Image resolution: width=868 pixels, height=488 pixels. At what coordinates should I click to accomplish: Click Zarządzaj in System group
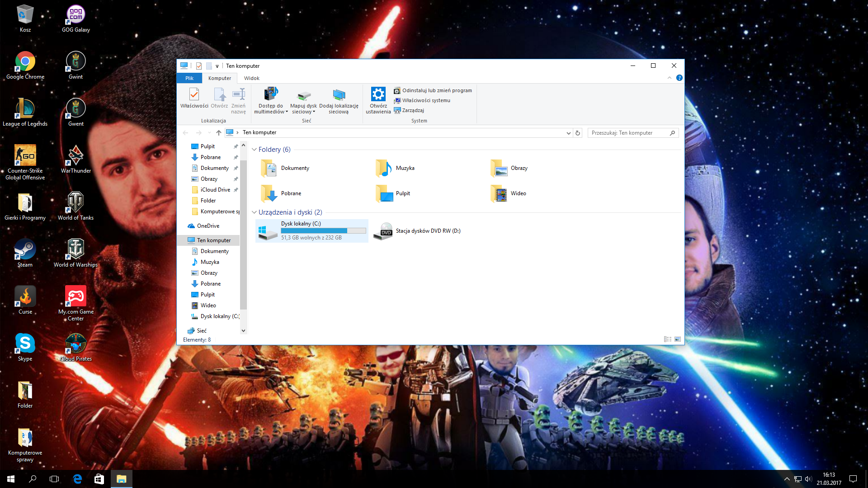coord(409,110)
